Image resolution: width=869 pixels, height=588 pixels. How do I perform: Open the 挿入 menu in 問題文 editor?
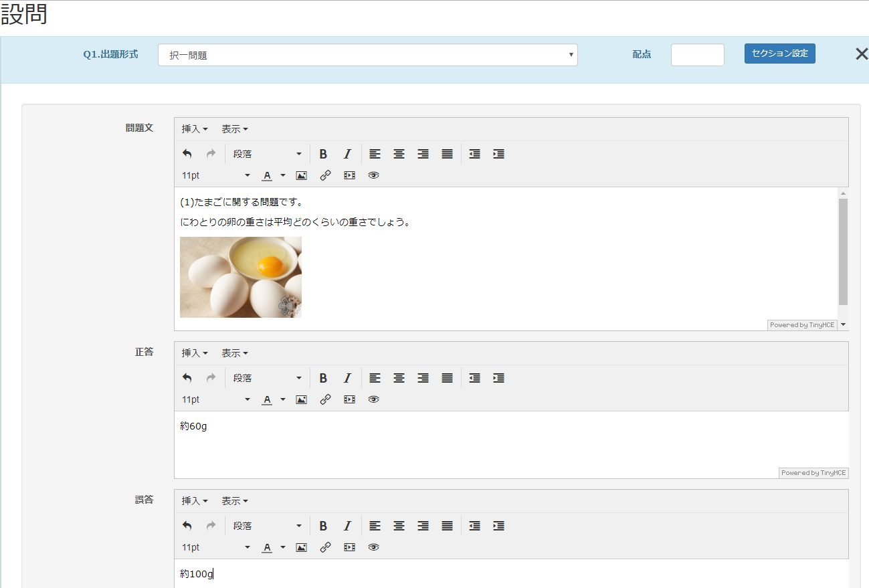point(195,129)
